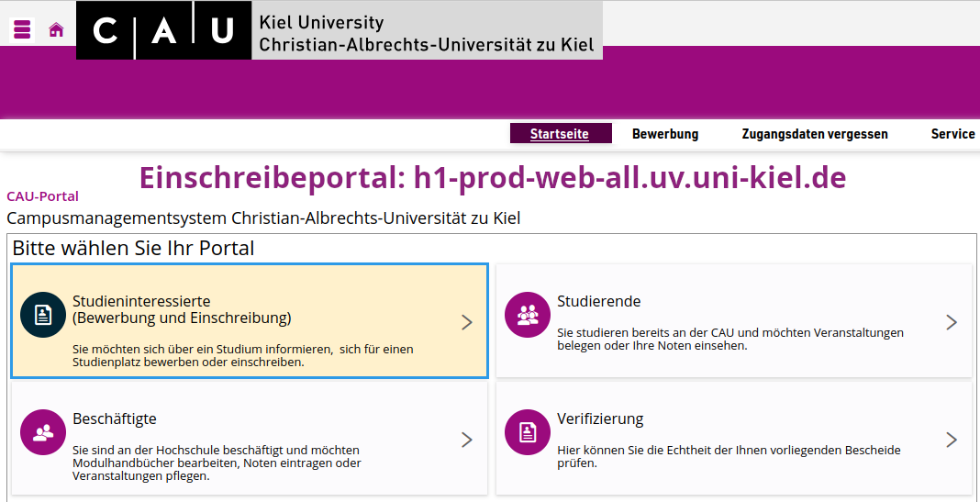Open the Bewerbung menu
980x502 pixels.
(665, 134)
